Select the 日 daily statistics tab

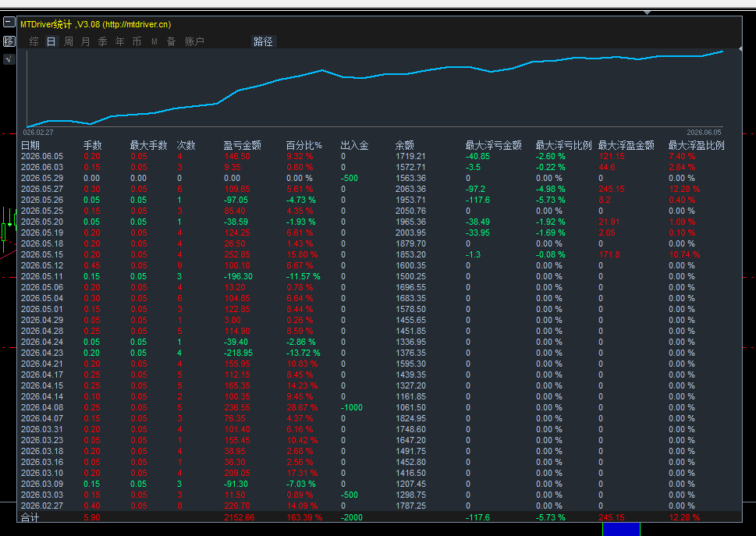(51, 41)
